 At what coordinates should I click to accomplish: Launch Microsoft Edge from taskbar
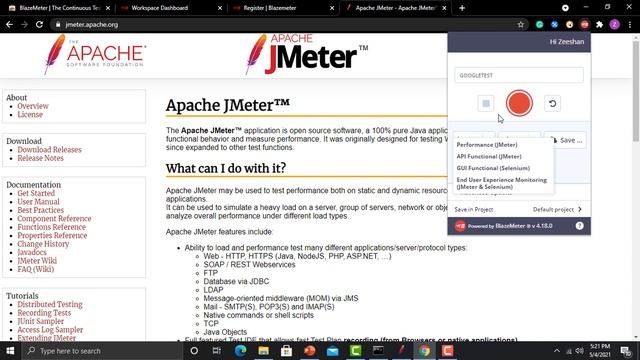240,351
